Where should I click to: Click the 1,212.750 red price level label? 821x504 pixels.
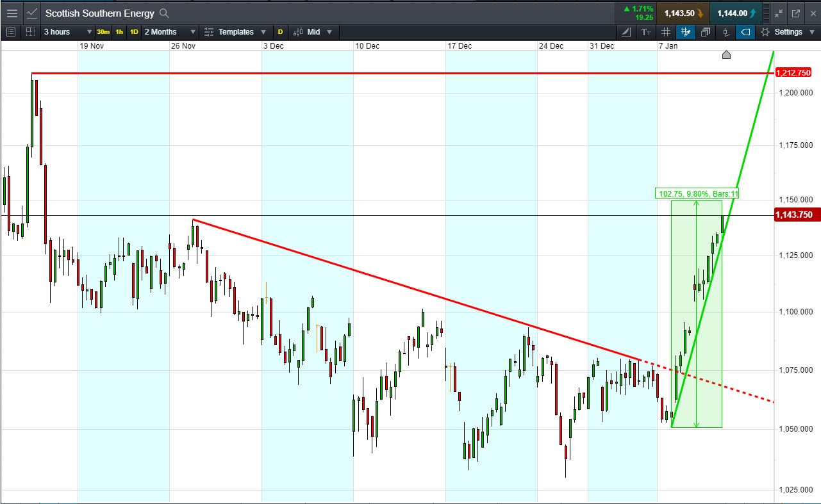click(793, 73)
